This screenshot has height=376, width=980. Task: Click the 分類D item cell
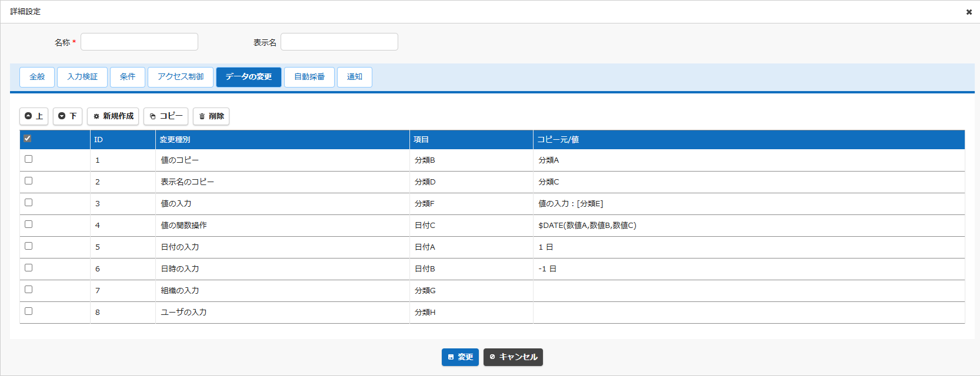(x=471, y=182)
